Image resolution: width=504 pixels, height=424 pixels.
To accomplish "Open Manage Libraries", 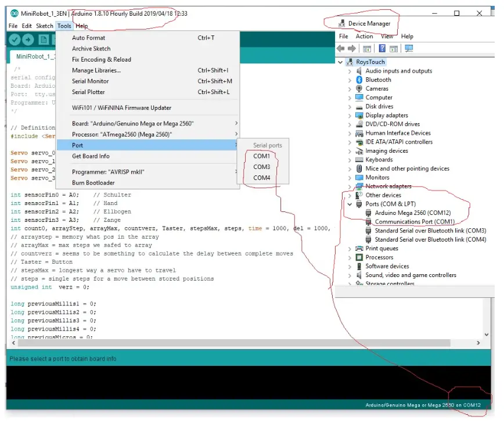I will (x=148, y=70).
